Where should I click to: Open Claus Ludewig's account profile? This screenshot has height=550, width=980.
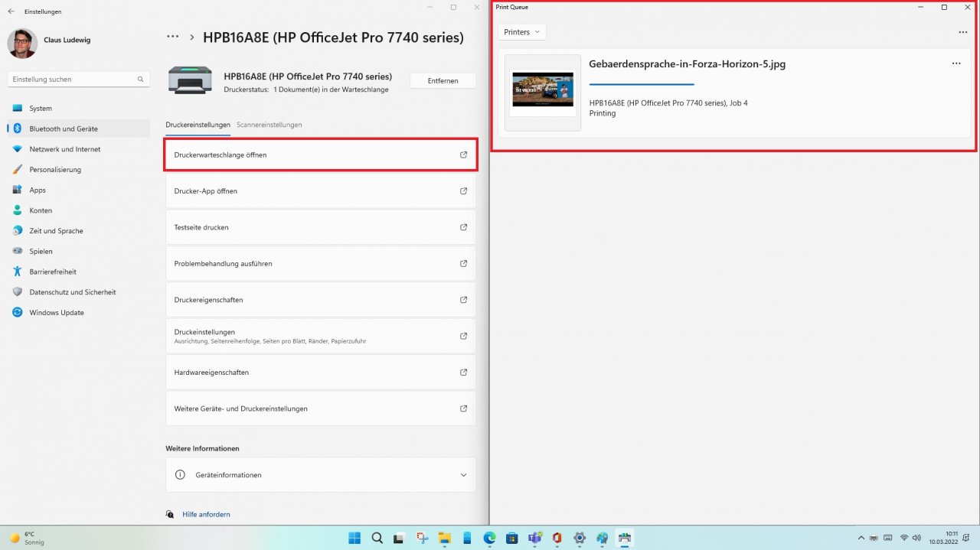(50, 44)
